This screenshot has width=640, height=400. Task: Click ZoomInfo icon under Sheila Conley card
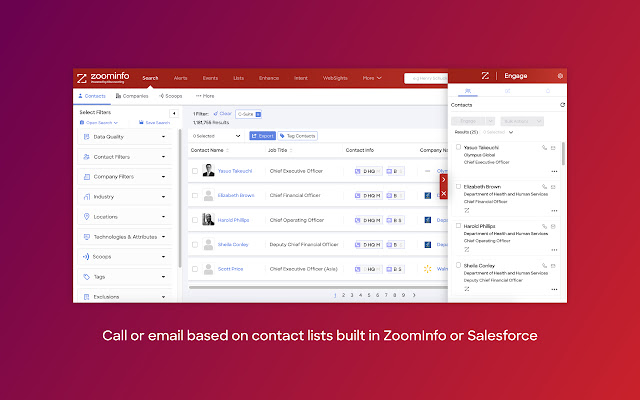[x=467, y=289]
